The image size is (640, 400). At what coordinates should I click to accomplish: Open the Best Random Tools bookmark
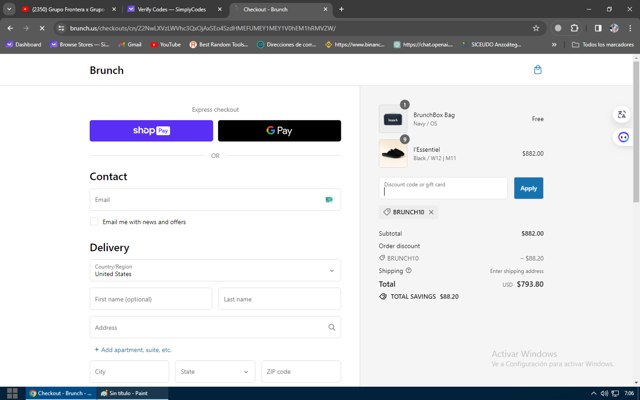(219, 44)
